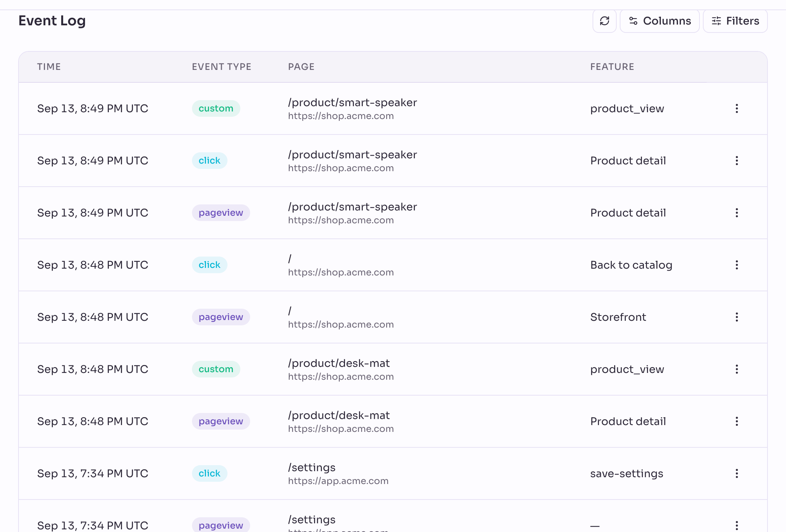
Task: Click pageview badge in smart-speaker row
Action: tap(221, 213)
